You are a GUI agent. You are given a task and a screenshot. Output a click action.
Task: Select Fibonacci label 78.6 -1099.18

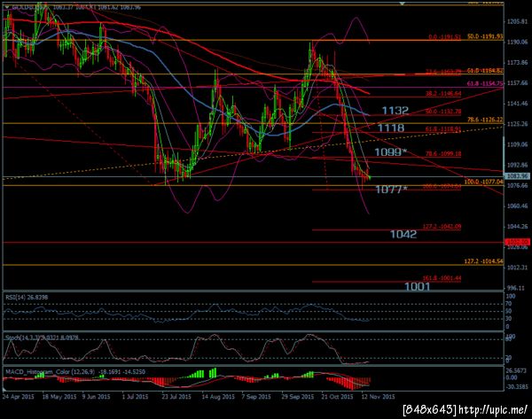(442, 154)
